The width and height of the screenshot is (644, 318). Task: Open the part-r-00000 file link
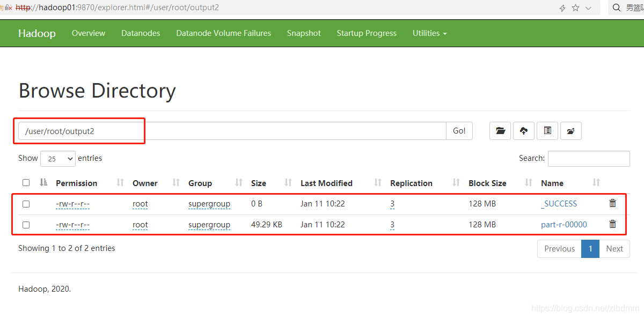[564, 225]
